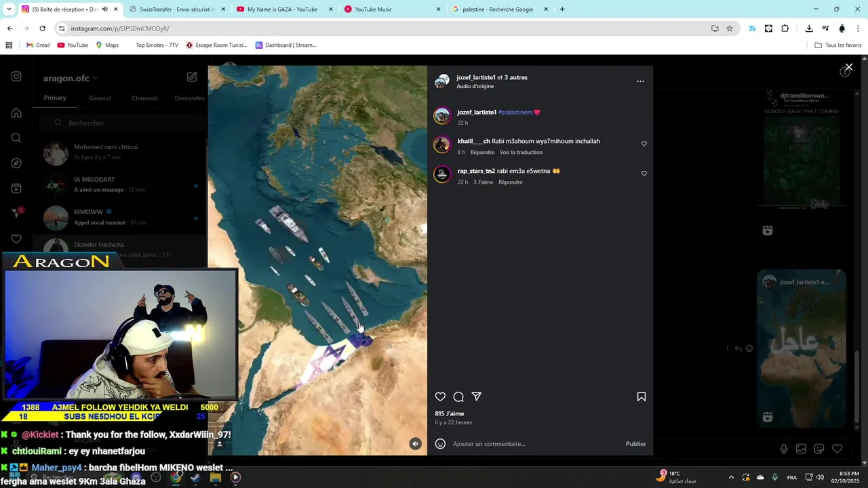Reload the page in Chrome
The width and height of the screenshot is (868, 488).
[x=42, y=28]
